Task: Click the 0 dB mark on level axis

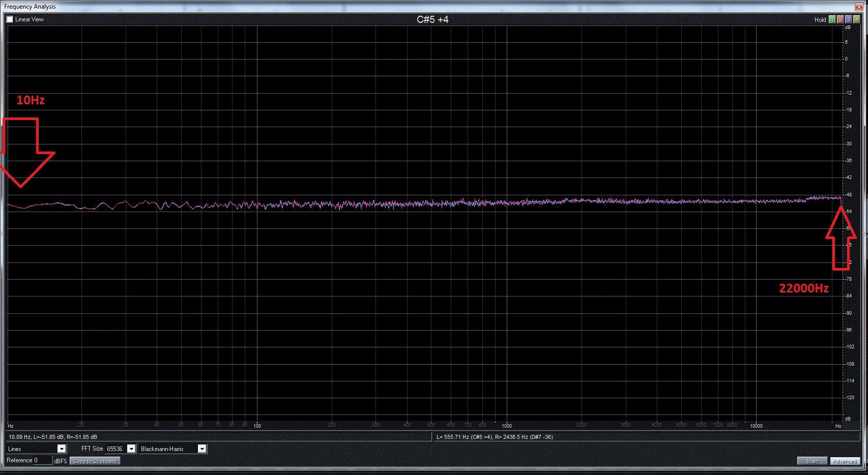Action: 847,59
